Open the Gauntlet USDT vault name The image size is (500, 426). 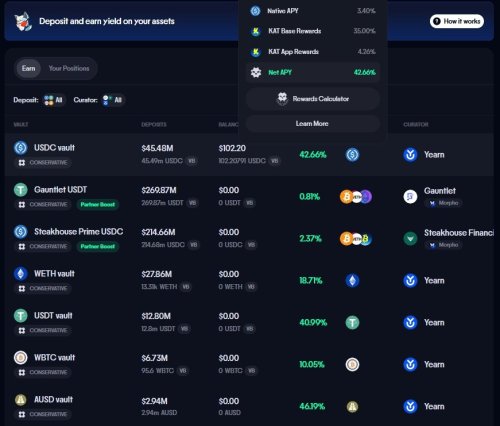[x=60, y=190]
